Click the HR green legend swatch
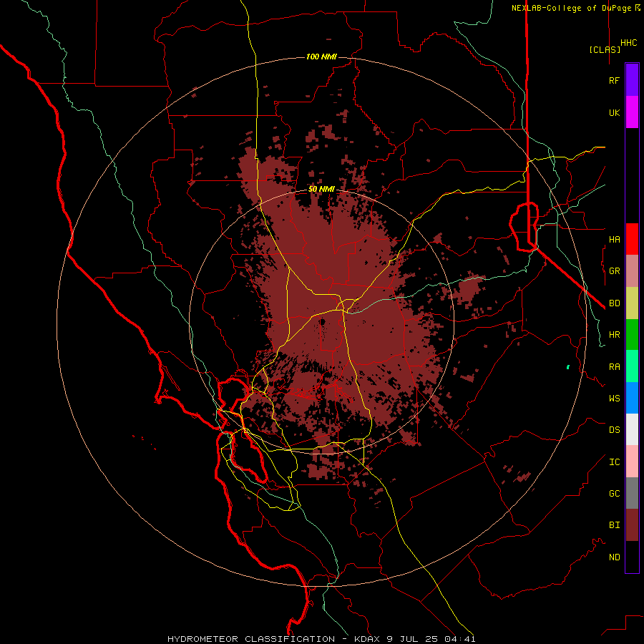The image size is (644, 644). tap(632, 335)
